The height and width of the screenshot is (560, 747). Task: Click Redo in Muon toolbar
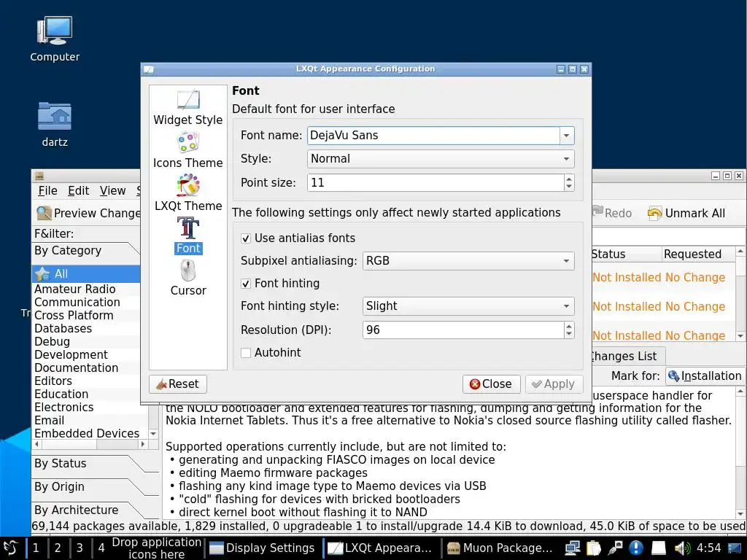pos(612,213)
